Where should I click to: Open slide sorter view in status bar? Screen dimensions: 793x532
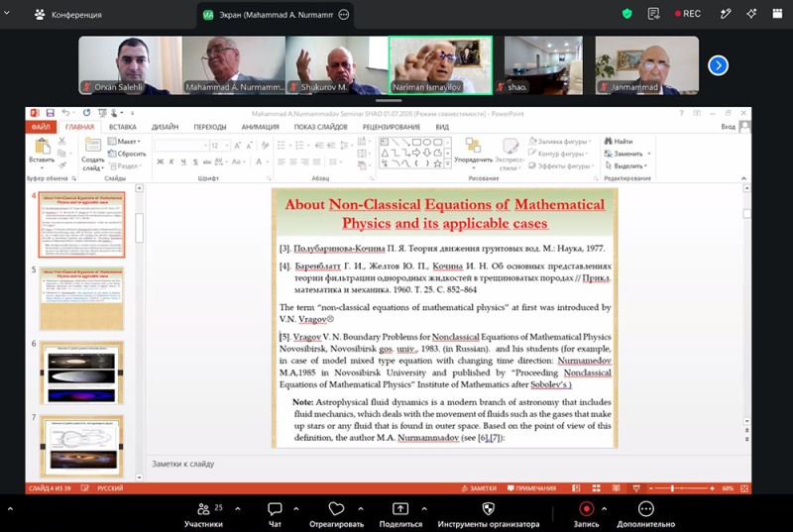pyautogui.click(x=597, y=488)
